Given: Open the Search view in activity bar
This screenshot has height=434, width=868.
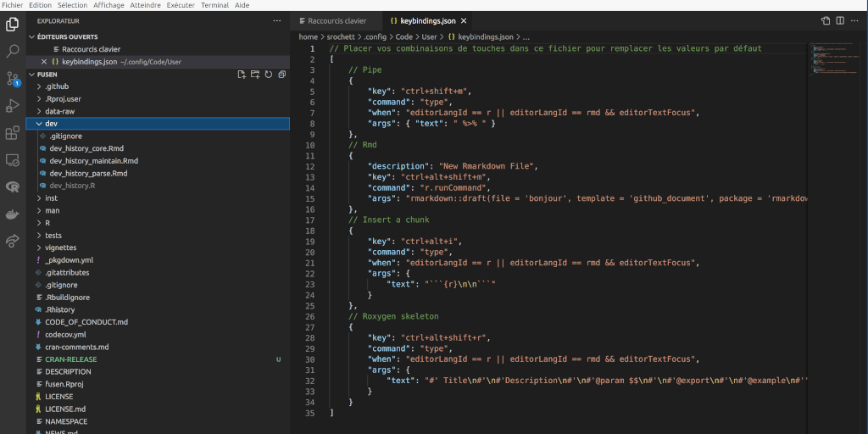Looking at the screenshot, I should (x=13, y=51).
